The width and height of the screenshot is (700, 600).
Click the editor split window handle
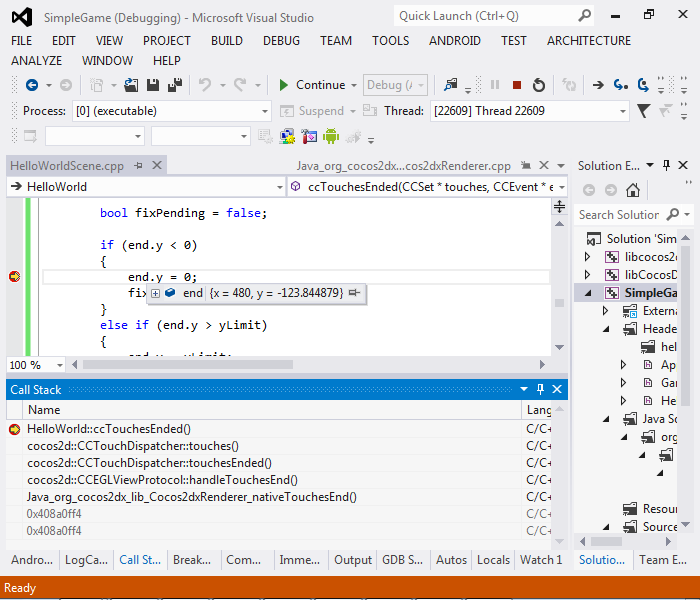click(x=559, y=207)
